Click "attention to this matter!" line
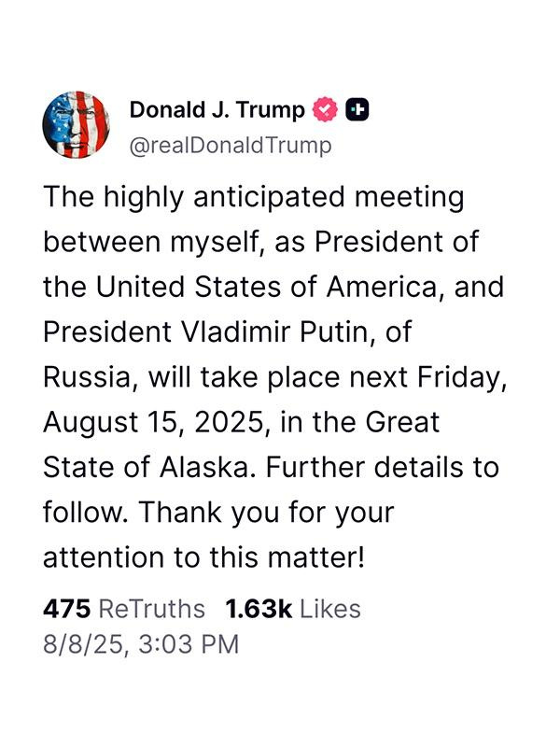Image resolution: width=560 pixels, height=747 pixels. pos(203,557)
